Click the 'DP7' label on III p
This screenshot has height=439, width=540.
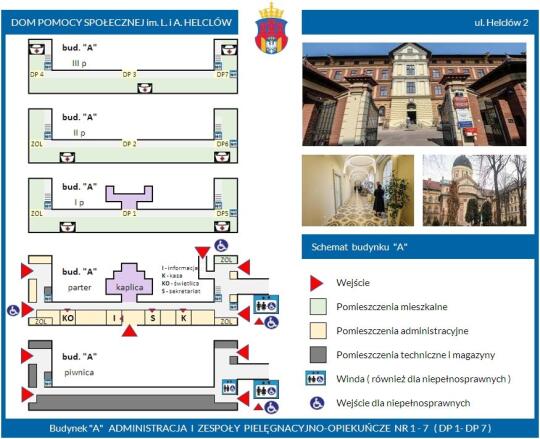[x=222, y=74]
